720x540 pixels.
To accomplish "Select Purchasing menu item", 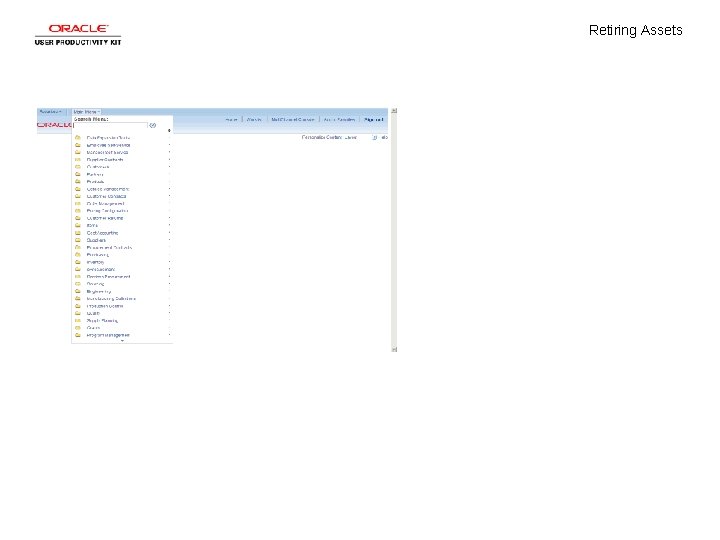I will point(98,255).
